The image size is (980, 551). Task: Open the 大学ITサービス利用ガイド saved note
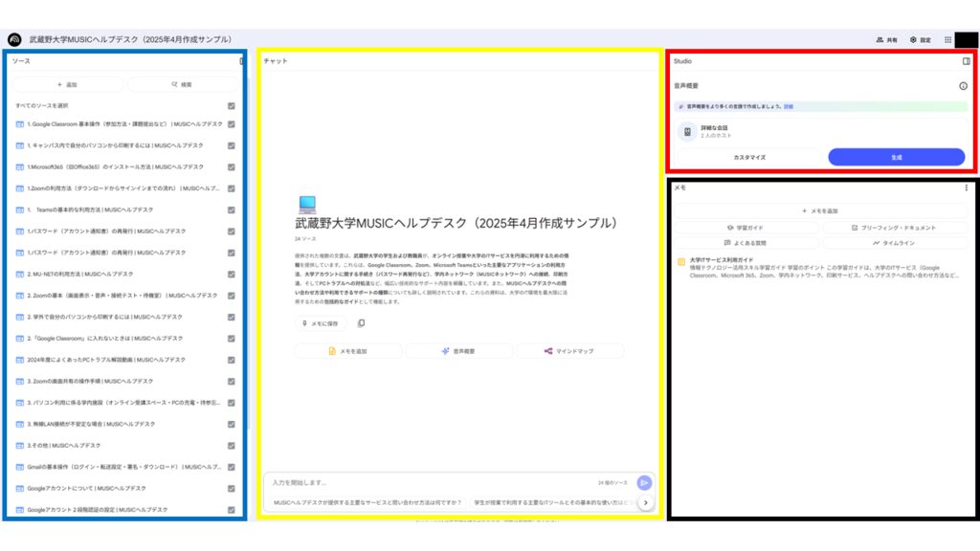pos(820,268)
